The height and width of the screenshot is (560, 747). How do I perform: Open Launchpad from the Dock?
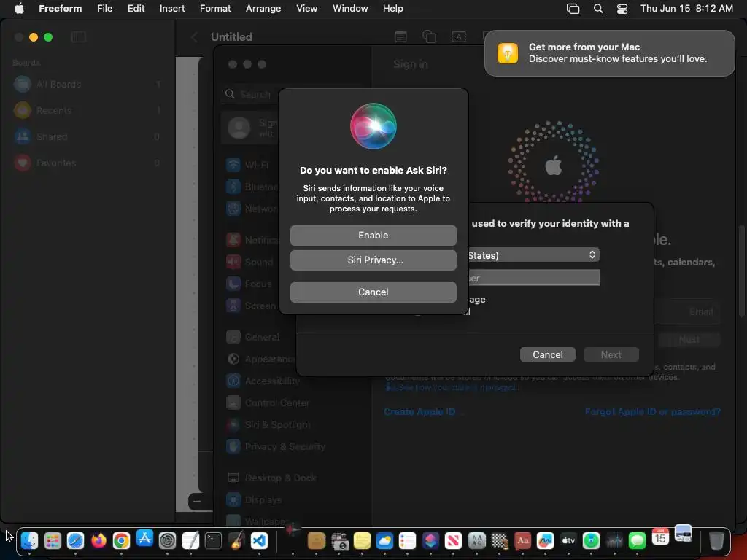click(53, 540)
